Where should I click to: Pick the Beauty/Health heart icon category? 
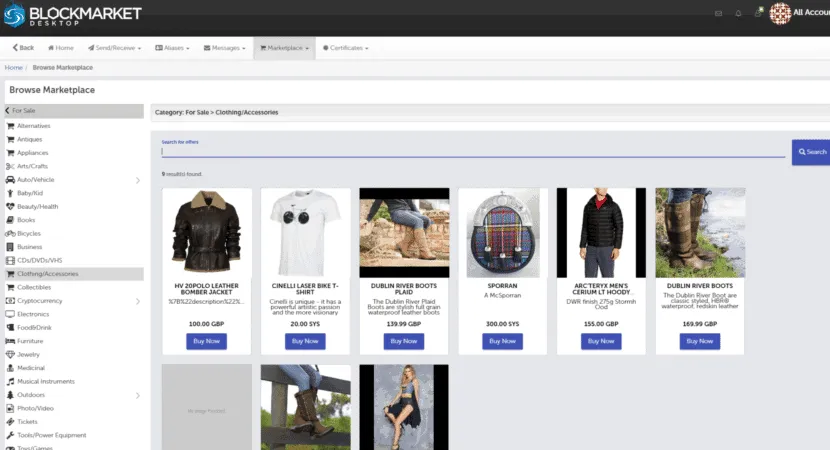pyautogui.click(x=10, y=206)
